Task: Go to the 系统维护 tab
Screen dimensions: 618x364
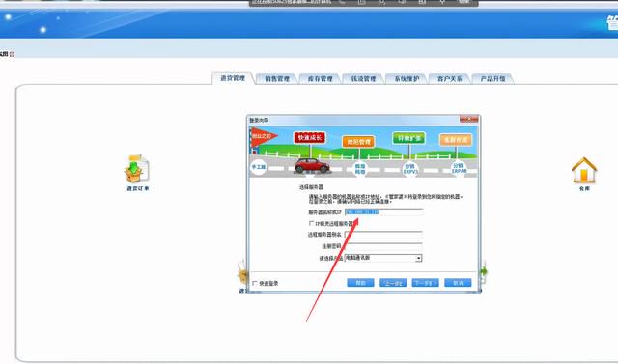Action: coord(407,79)
